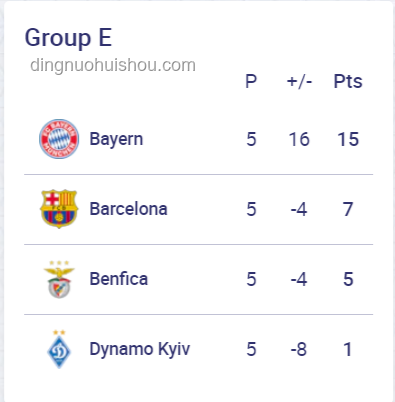This screenshot has height=402, width=395.
Task: Click the Dynamo Kyiv diamond crest
Action: pos(59,349)
